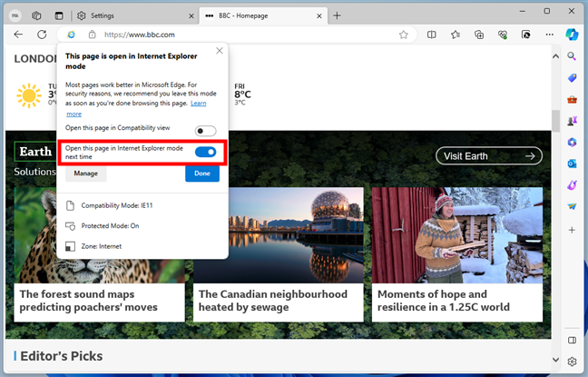The height and width of the screenshot is (377, 588).
Task: Click the Vancouver waterfront dome thumbnail
Action: (296, 235)
